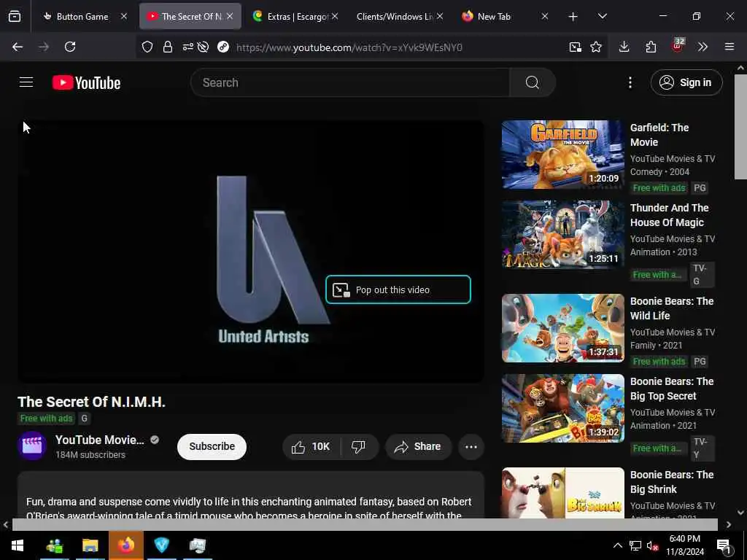Viewport: 747px width, 560px height.
Task: Click horizontal scrollbar left arrow
Action: (6, 525)
